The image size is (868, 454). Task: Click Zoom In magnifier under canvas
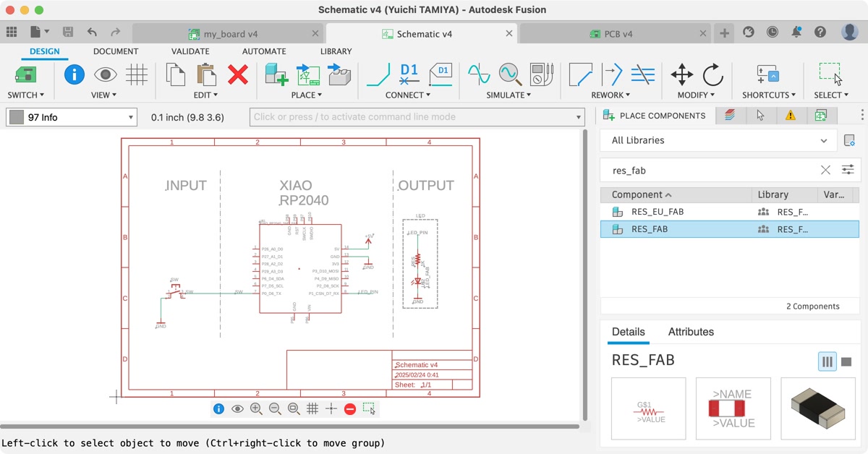point(256,408)
